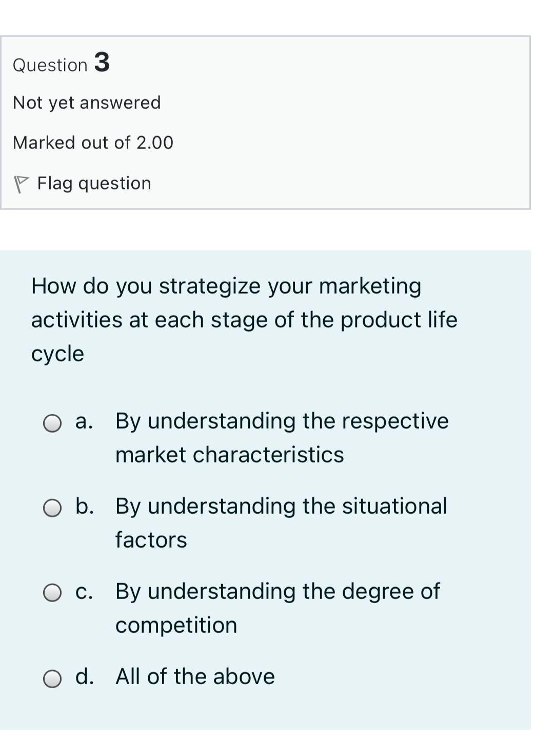The height and width of the screenshot is (756, 554).
Task: Click the option a label letter
Action: [x=84, y=421]
